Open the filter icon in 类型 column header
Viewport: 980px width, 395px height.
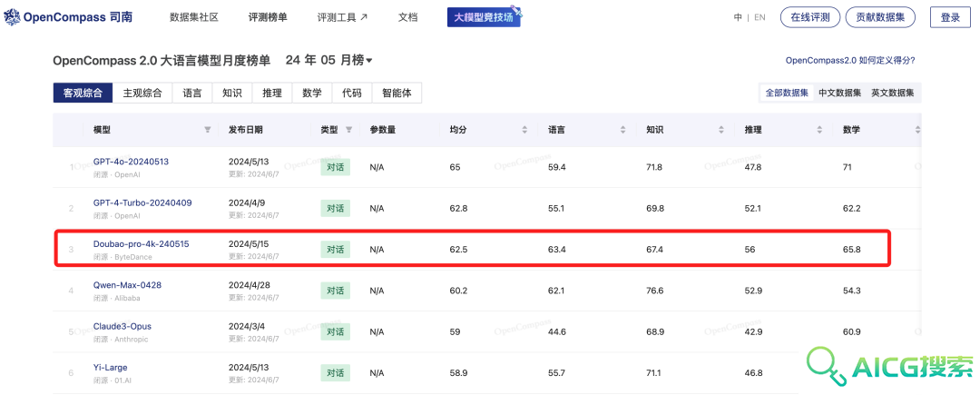pyautogui.click(x=348, y=130)
